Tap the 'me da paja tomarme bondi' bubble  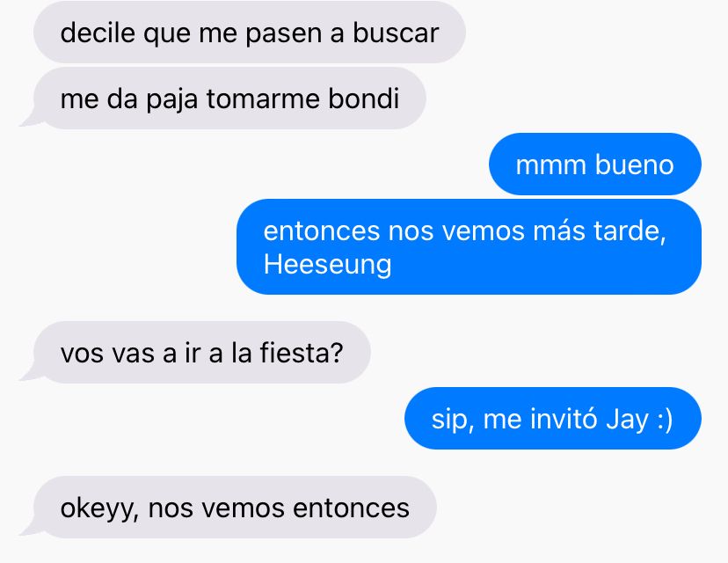point(229,99)
